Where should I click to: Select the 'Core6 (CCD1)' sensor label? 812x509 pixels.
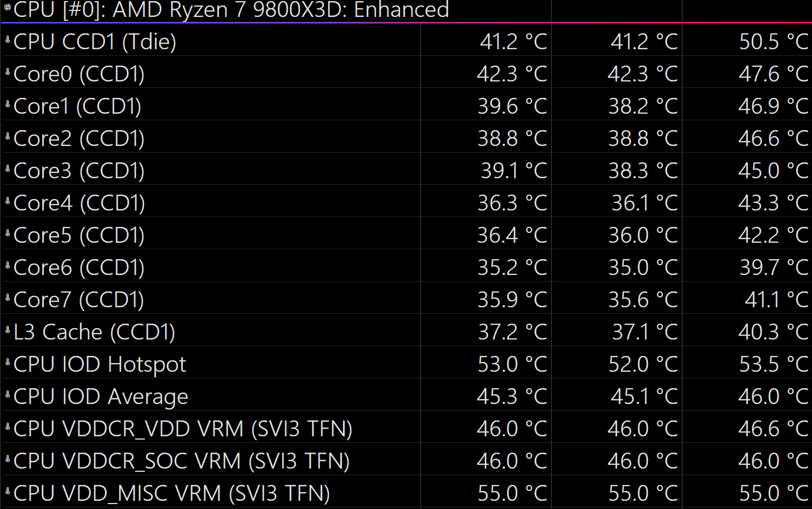pyautogui.click(x=79, y=268)
